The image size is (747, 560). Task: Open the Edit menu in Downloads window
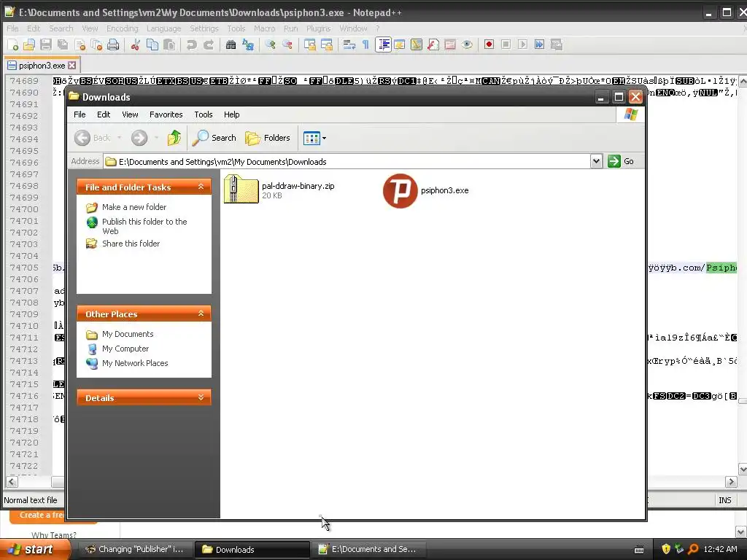[x=104, y=114]
